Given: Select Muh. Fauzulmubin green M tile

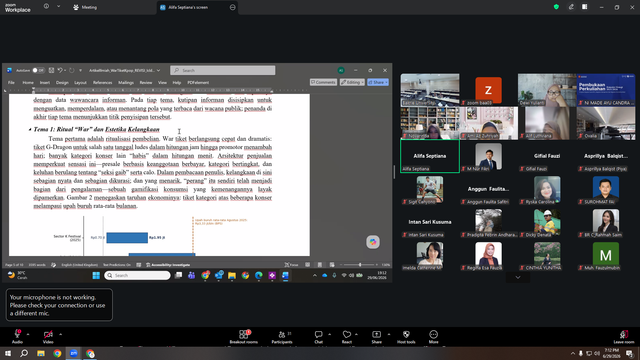Looking at the screenshot, I should [606, 255].
